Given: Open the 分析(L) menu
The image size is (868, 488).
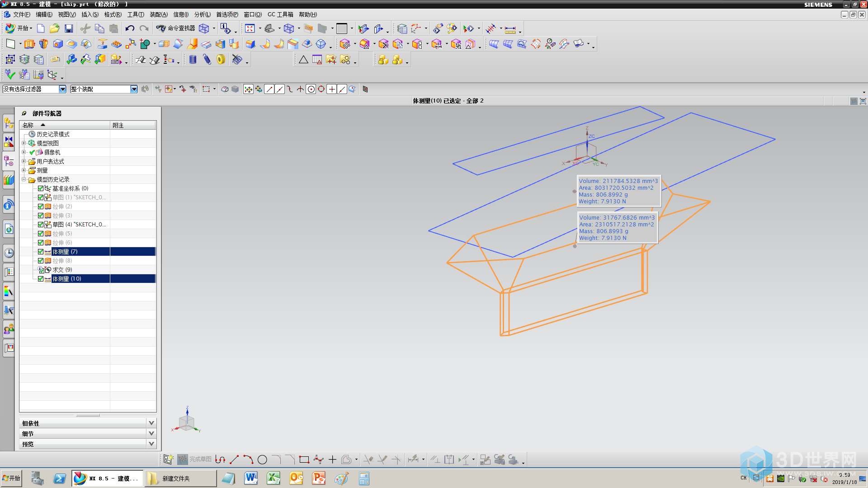Looking at the screenshot, I should click(x=203, y=14).
